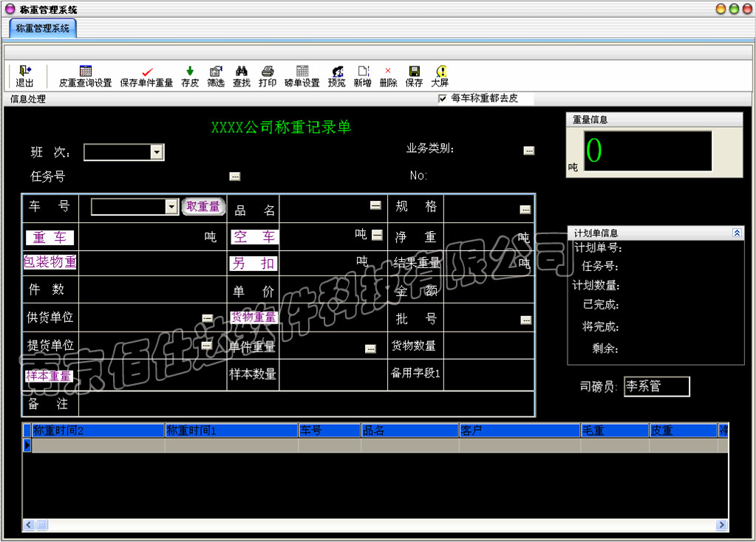756x542 pixels.
Task: Click the 皮重 column header
Action: coord(683,430)
